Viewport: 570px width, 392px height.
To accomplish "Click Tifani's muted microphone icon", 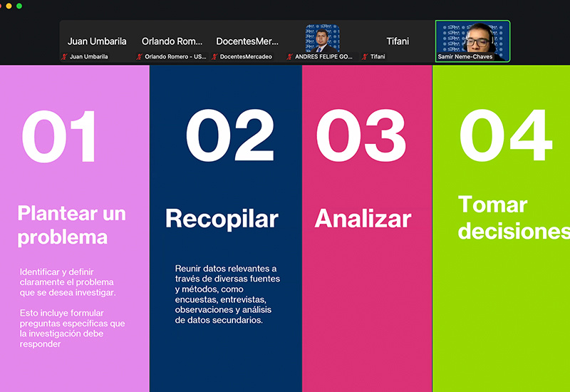I will (x=365, y=56).
